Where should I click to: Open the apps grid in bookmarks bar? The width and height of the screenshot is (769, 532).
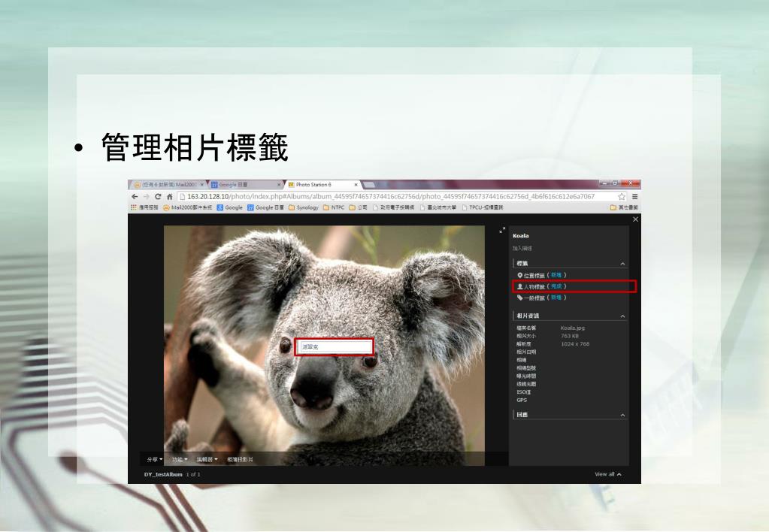tap(133, 207)
